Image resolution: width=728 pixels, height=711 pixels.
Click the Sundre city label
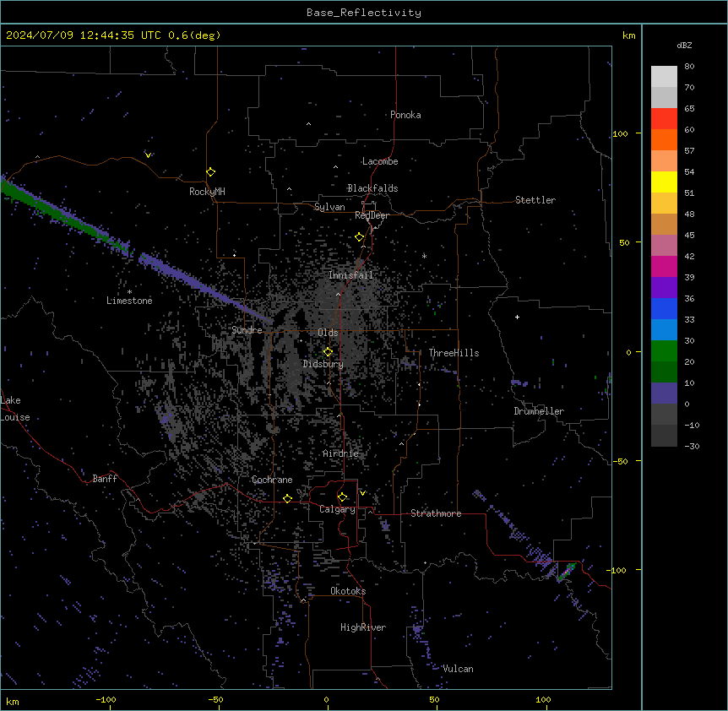[247, 330]
